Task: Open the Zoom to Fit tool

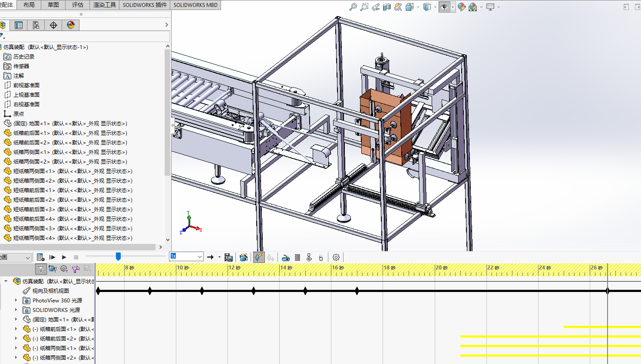Action: (353, 7)
